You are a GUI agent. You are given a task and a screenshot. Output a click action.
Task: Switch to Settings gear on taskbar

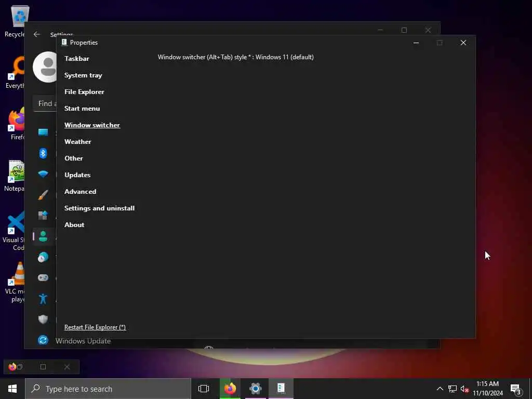coord(256,389)
